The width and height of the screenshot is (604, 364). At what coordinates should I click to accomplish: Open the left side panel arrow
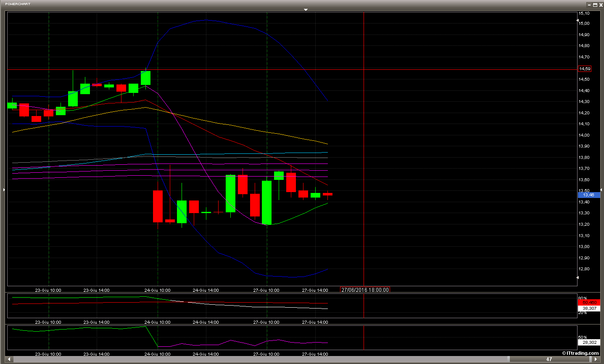(4, 190)
